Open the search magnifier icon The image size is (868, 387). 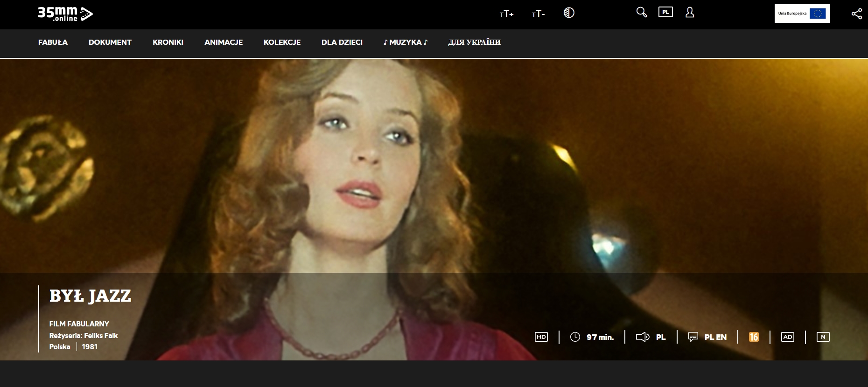click(642, 13)
